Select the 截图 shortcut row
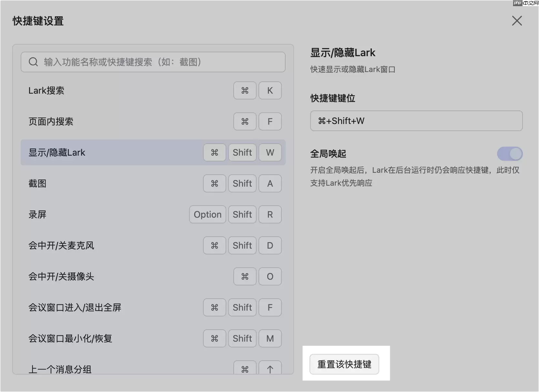 point(97,183)
